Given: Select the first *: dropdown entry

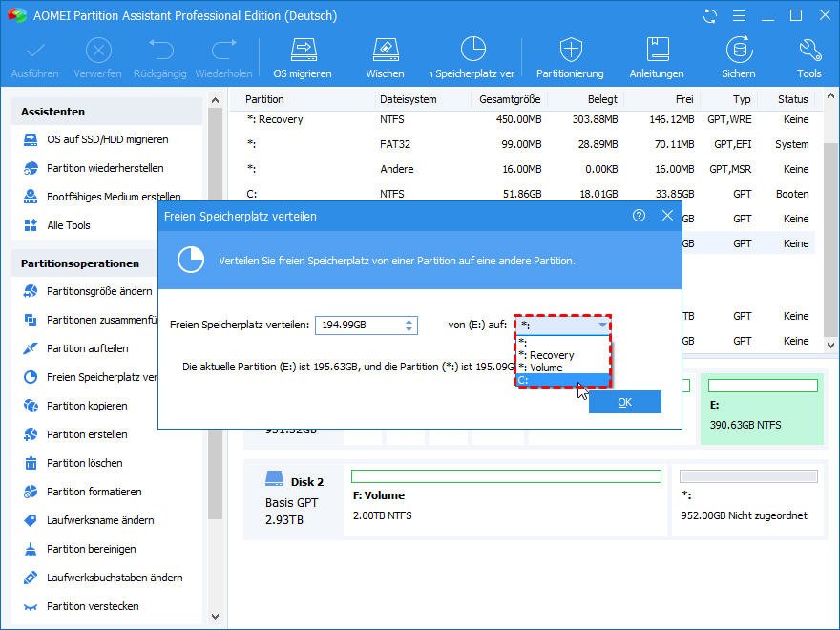Looking at the screenshot, I should click(562, 343).
